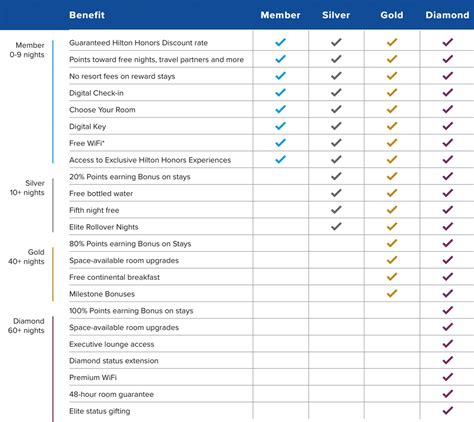
Task: Click the Guaranteed Hilton Honors Discount rate text
Action: click(x=138, y=43)
